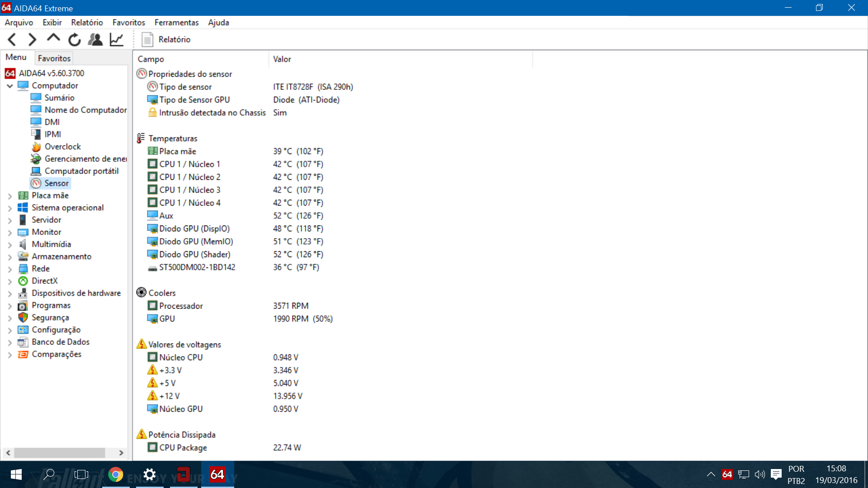Screen dimensions: 868x488
Task: Select the ST500DM002-1BD142 drive row
Action: click(233, 267)
